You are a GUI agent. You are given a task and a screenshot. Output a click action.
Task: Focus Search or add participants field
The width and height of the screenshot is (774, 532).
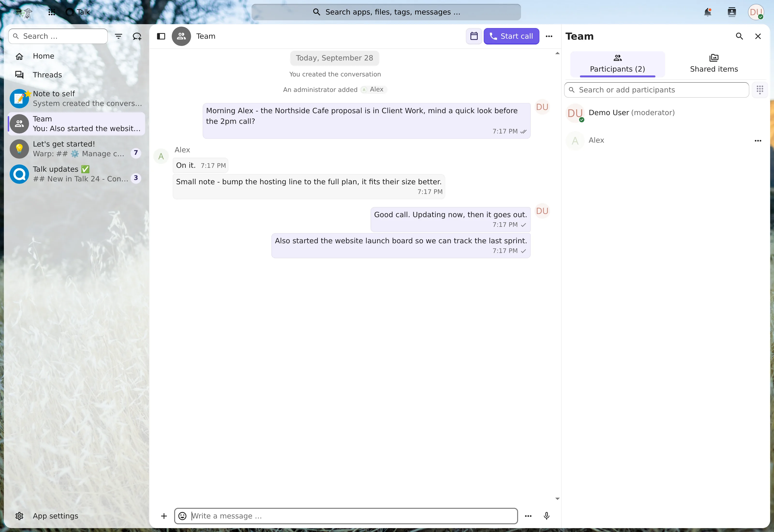pyautogui.click(x=656, y=90)
